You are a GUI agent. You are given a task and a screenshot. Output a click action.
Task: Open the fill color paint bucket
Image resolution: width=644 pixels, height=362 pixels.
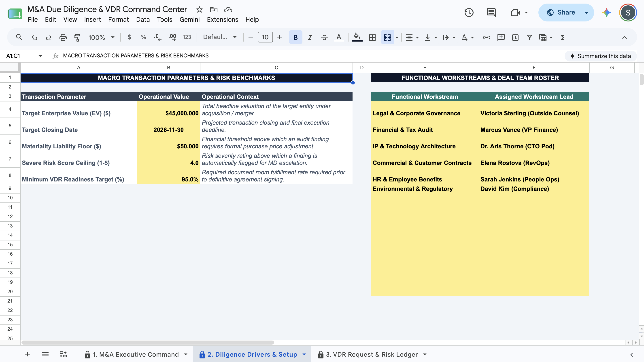coord(357,38)
